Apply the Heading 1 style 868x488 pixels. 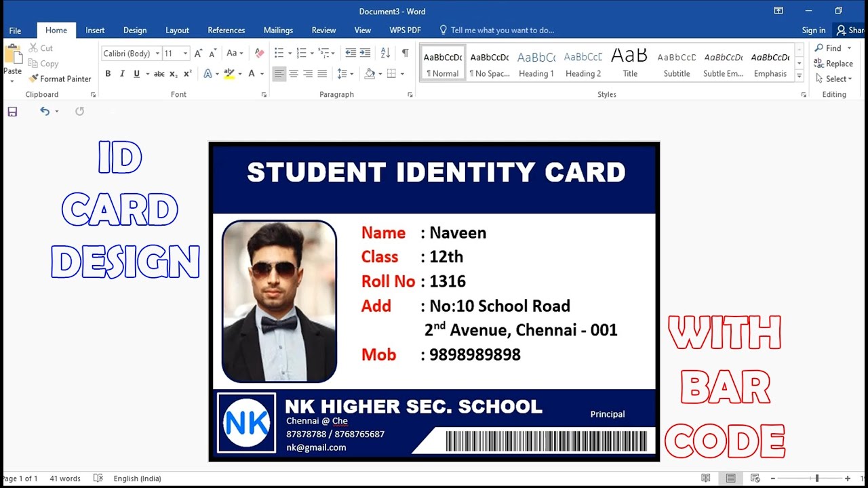[536, 63]
